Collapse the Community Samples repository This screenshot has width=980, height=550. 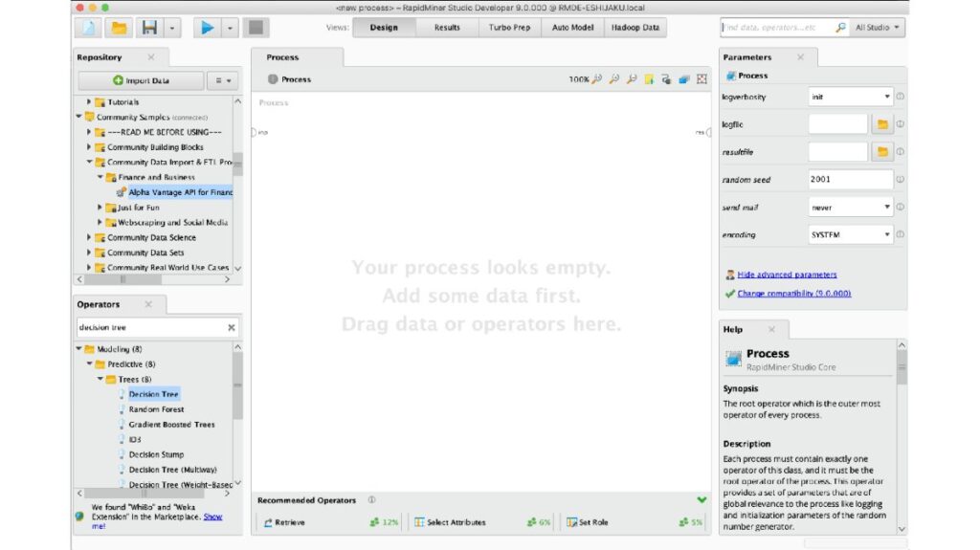click(78, 117)
